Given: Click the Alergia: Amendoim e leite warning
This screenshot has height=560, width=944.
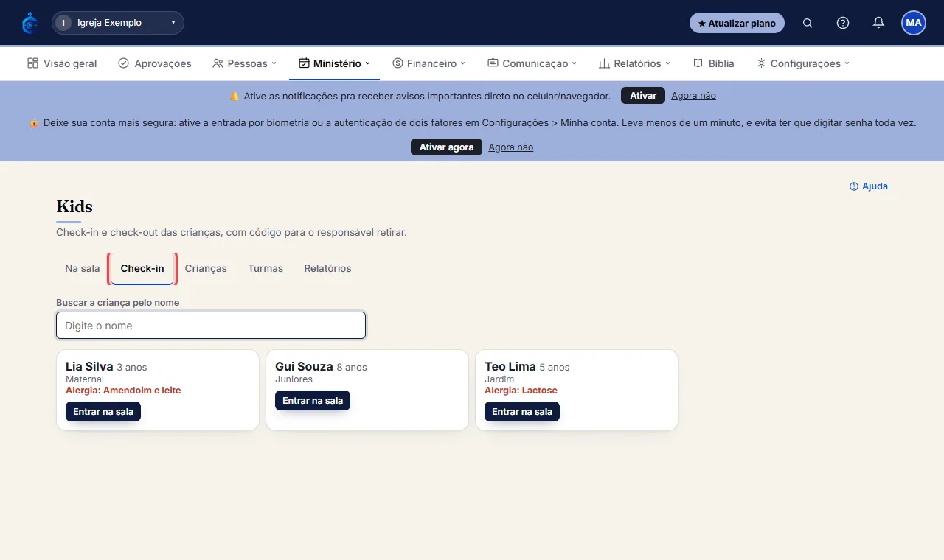Looking at the screenshot, I should point(123,391).
